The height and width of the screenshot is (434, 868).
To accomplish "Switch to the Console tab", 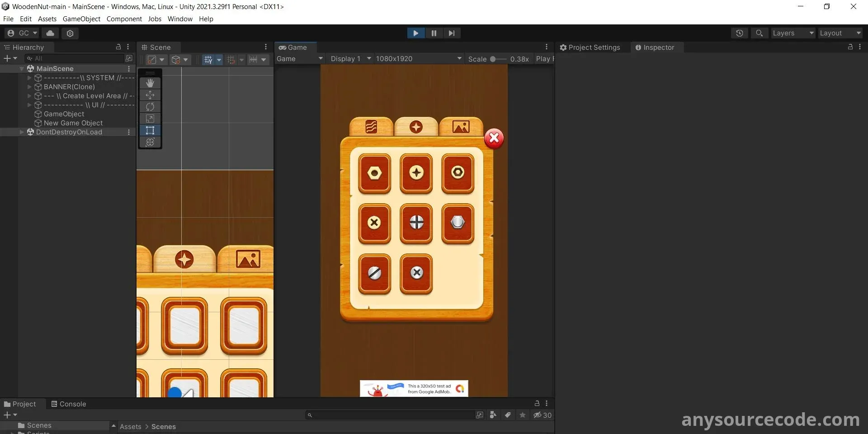I will click(x=68, y=404).
